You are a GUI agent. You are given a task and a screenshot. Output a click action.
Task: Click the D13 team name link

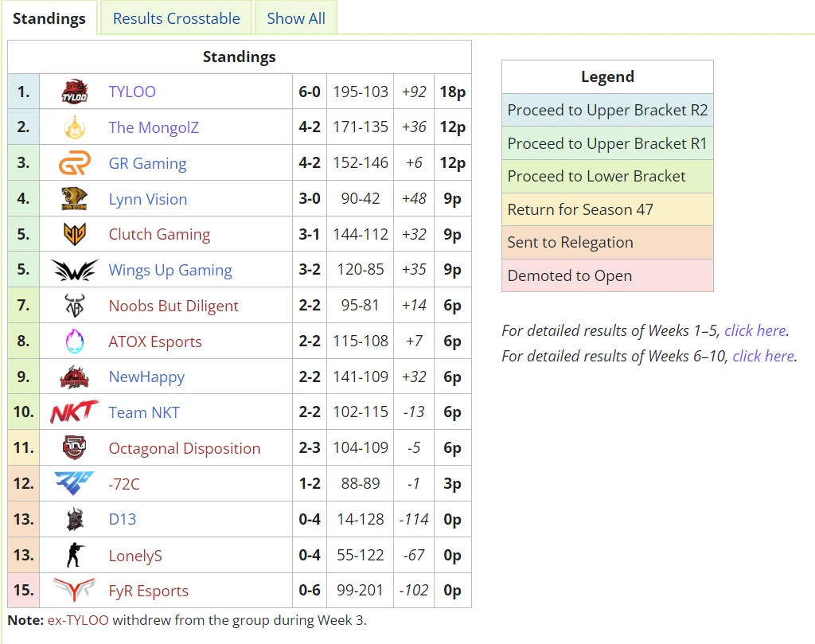coord(123,519)
